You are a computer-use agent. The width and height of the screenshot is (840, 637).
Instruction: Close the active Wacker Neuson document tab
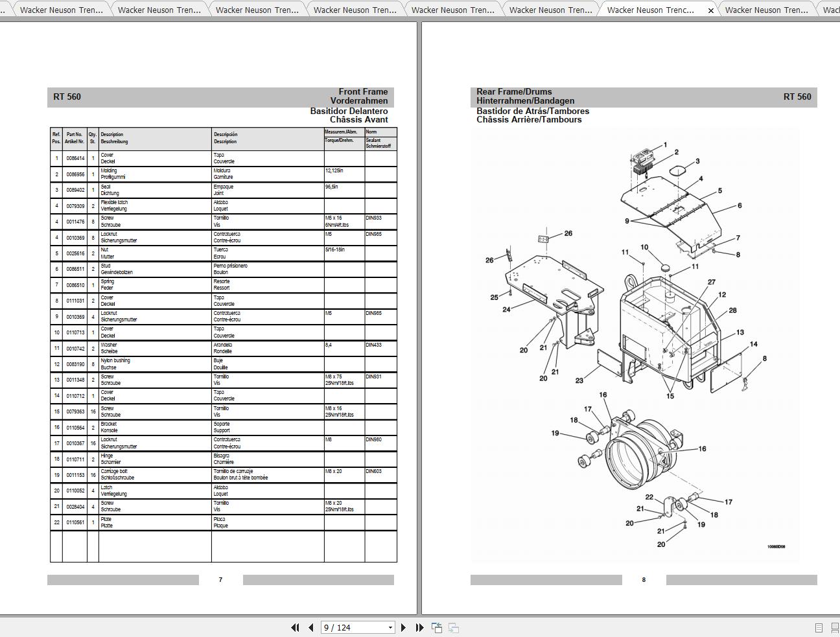[710, 10]
